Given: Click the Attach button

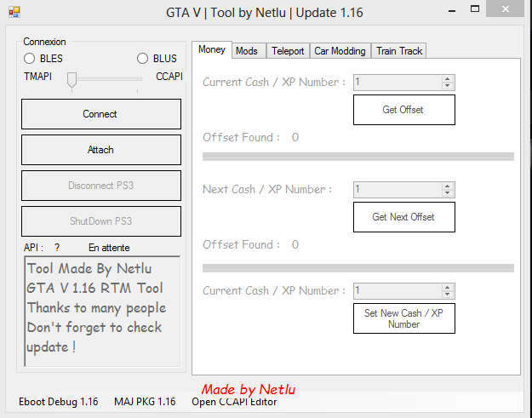Looking at the screenshot, I should tap(101, 150).
